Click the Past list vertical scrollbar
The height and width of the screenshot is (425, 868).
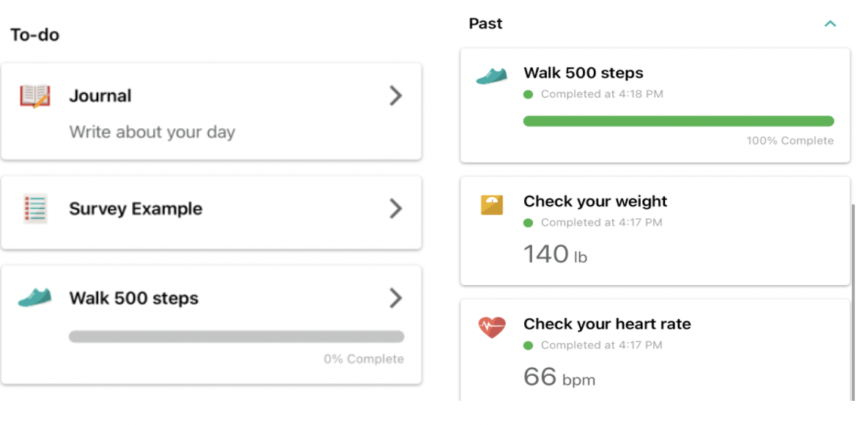853,302
